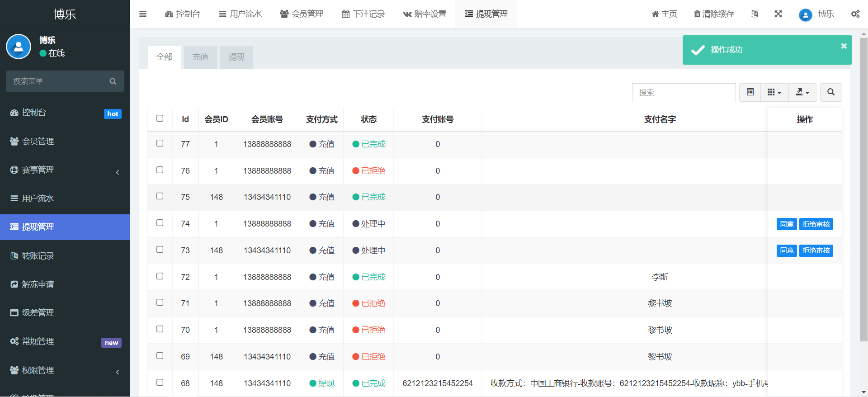Click the user avatar in top header

tap(805, 14)
